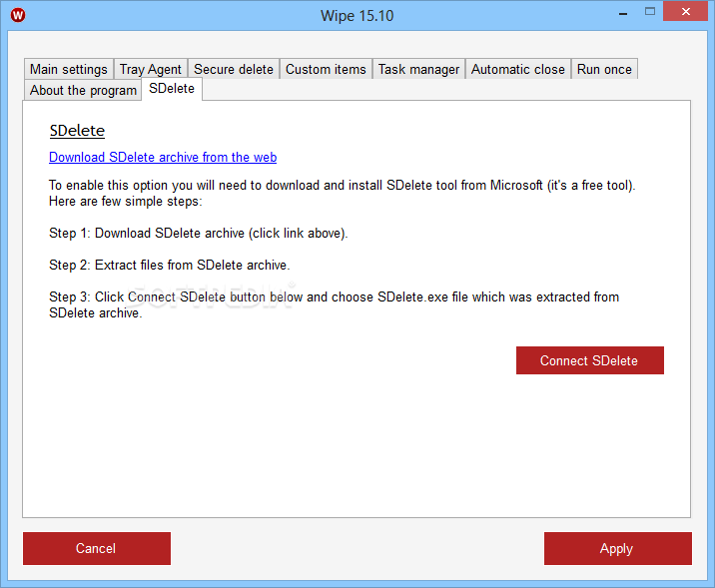
Task: Click the underlined SDelete heading
Action: [77, 131]
